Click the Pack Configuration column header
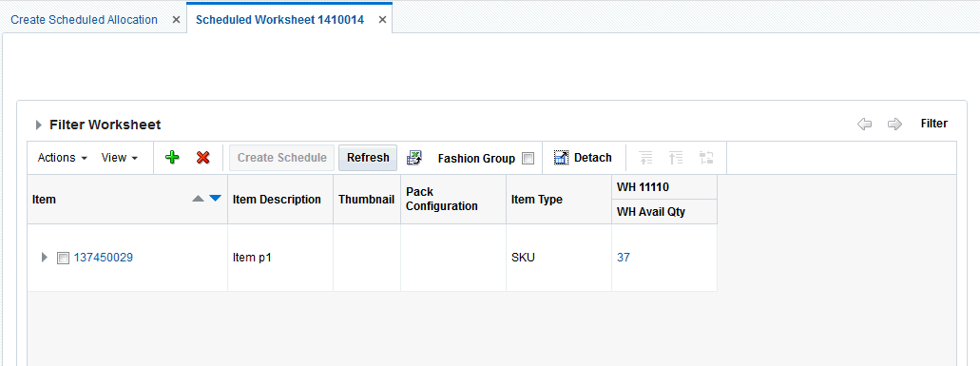The height and width of the screenshot is (366, 980). pyautogui.click(x=453, y=200)
